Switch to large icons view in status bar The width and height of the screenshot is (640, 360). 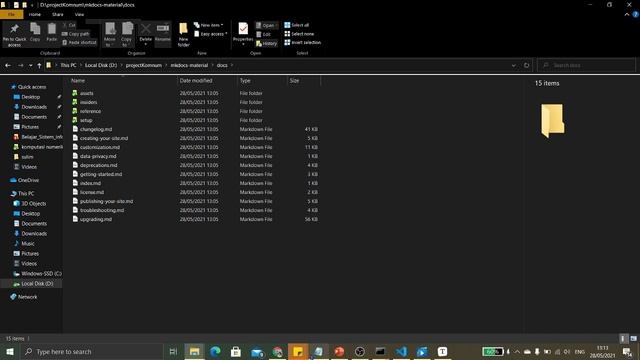point(633,338)
